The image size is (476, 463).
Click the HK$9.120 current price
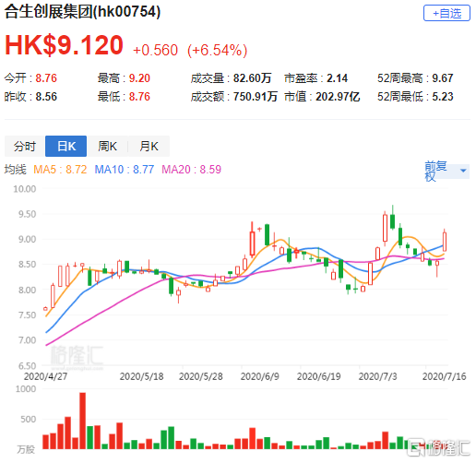(x=64, y=45)
